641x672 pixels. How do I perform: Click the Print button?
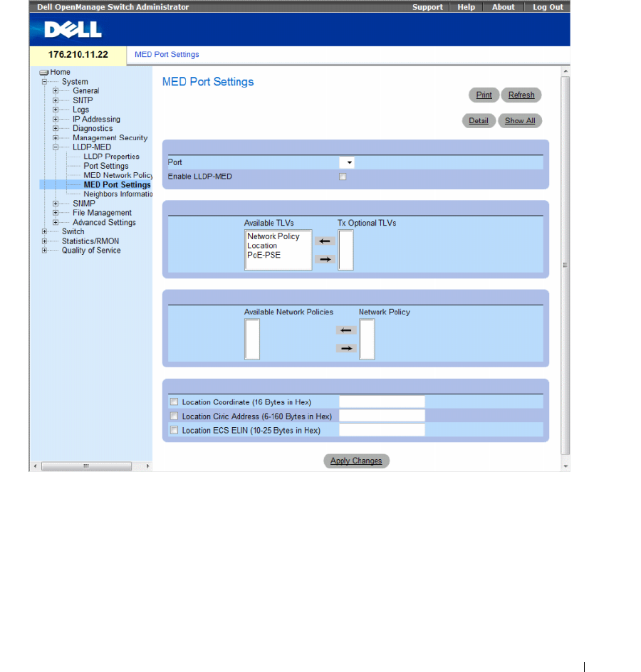click(484, 95)
